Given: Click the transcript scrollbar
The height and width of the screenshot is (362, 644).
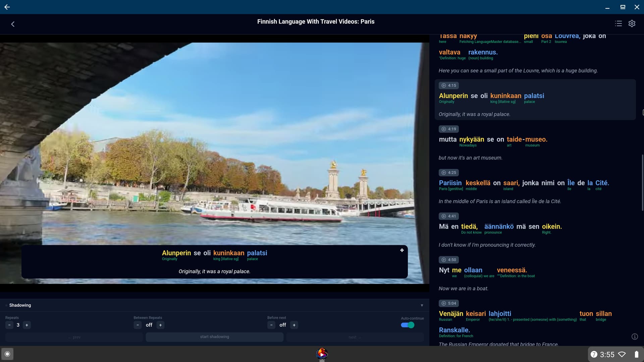Looking at the screenshot, I should [x=642, y=183].
